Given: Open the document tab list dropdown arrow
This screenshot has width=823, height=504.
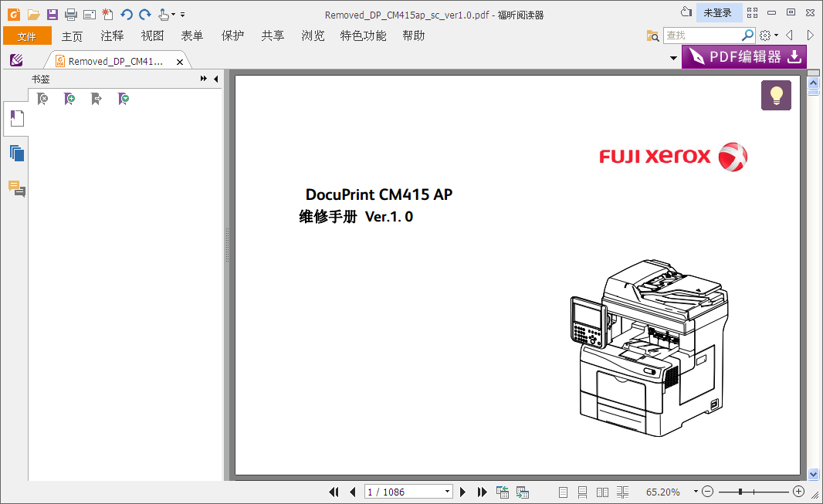Looking at the screenshot, I should (673, 58).
